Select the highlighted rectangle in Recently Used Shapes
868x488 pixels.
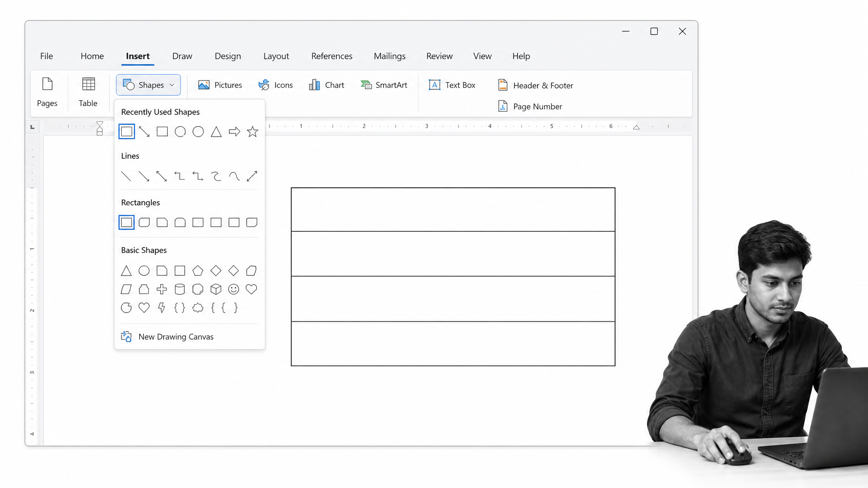point(126,131)
